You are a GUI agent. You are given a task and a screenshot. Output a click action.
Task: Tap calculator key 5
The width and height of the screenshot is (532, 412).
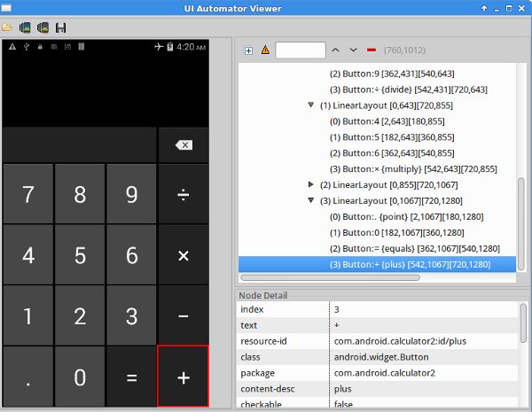pos(80,254)
